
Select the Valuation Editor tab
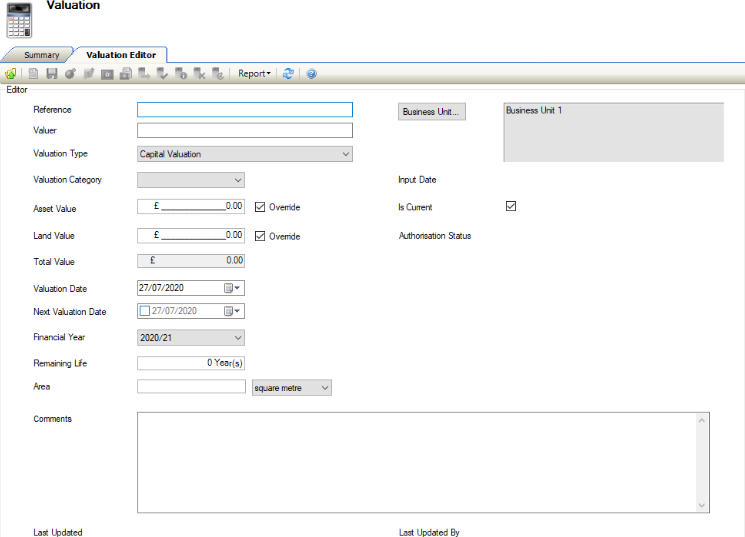[x=120, y=55]
